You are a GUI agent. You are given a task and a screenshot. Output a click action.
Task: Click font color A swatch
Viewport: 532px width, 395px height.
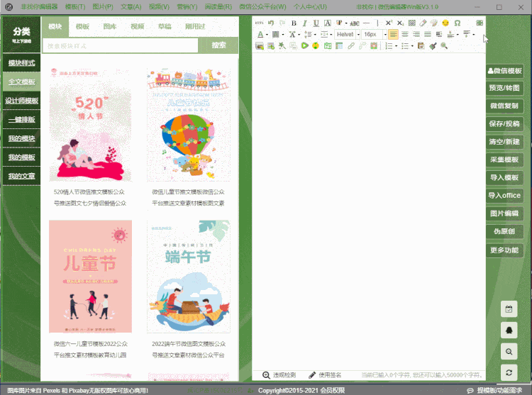coord(260,35)
